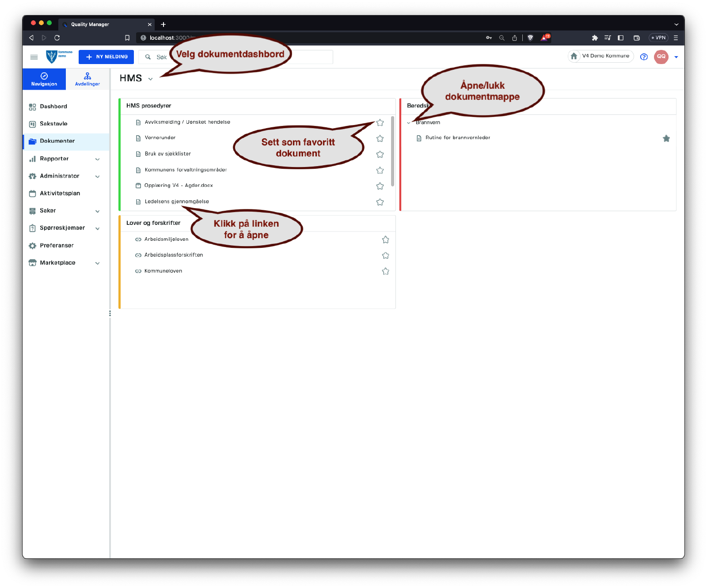The width and height of the screenshot is (707, 588).
Task: Open the HMS dashboard dropdown
Action: click(x=150, y=79)
